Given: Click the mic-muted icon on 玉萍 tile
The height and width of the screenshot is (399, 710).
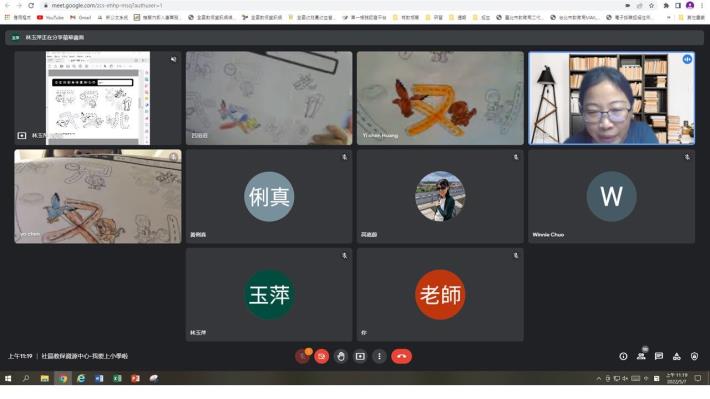Looking at the screenshot, I should (345, 256).
